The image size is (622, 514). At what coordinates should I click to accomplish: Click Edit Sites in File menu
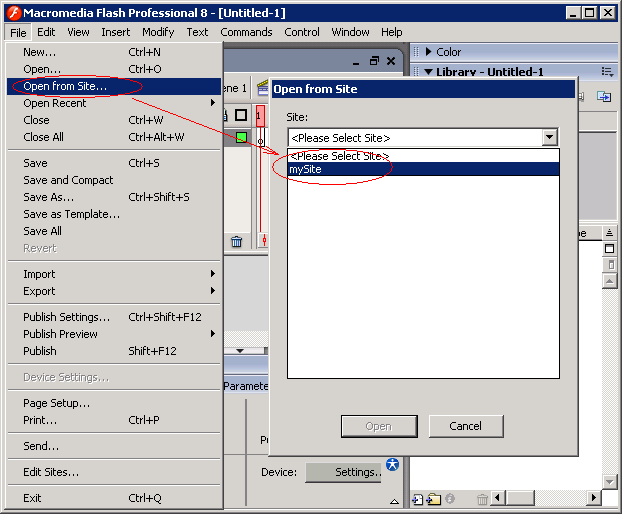click(51, 472)
